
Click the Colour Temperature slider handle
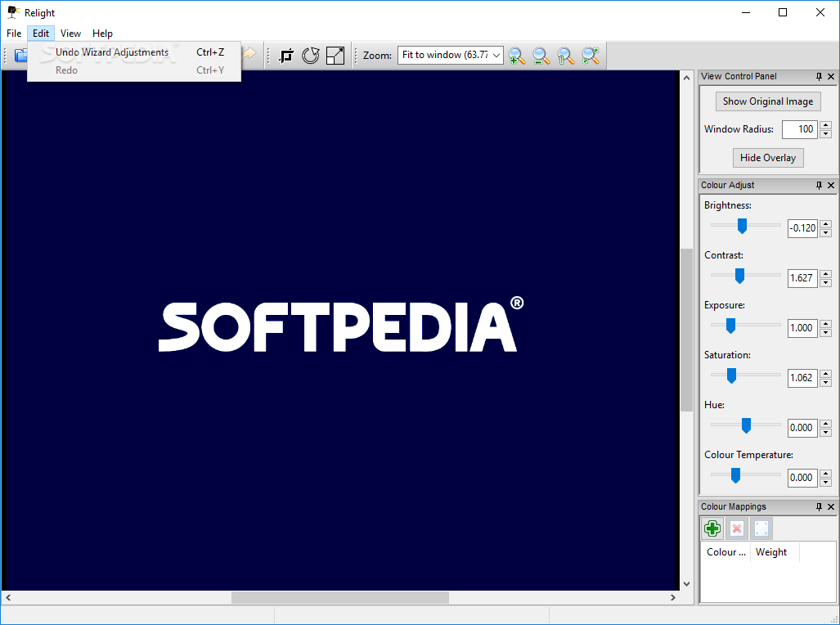735,475
